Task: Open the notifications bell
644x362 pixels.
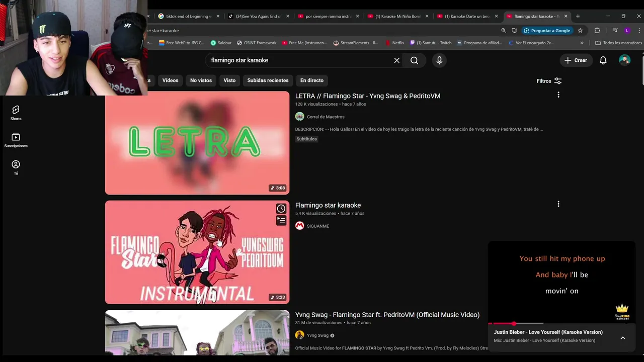Action: [x=603, y=60]
